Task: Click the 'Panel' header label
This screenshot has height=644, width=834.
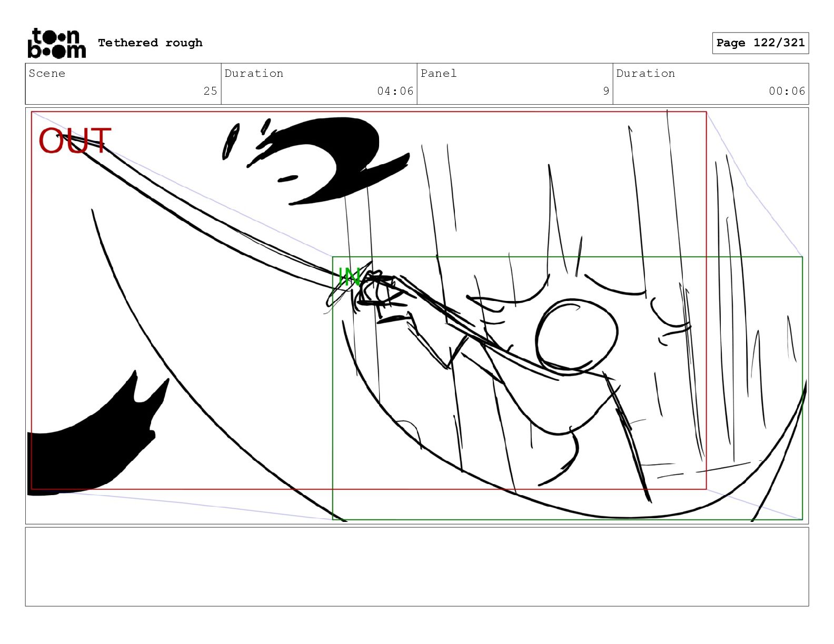Action: [438, 73]
